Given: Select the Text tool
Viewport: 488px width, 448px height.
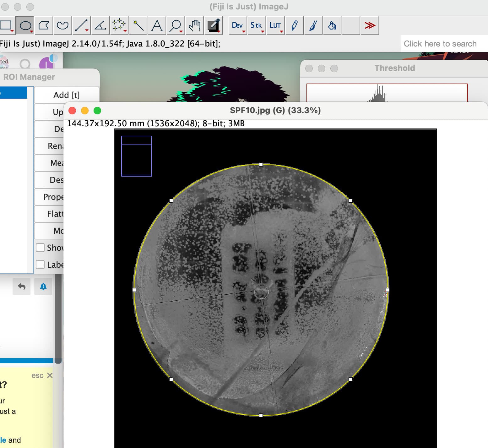Looking at the screenshot, I should pos(156,25).
